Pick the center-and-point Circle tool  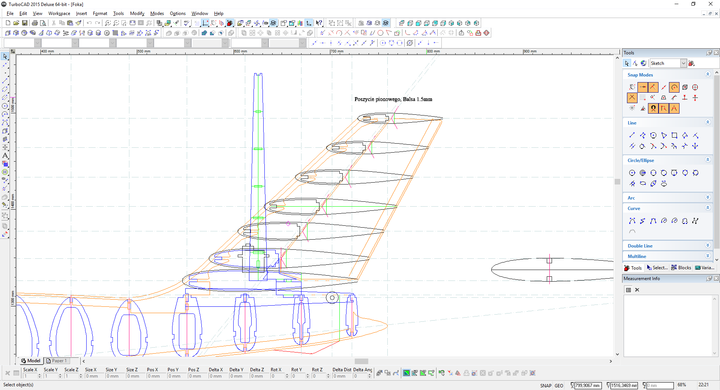(x=632, y=173)
